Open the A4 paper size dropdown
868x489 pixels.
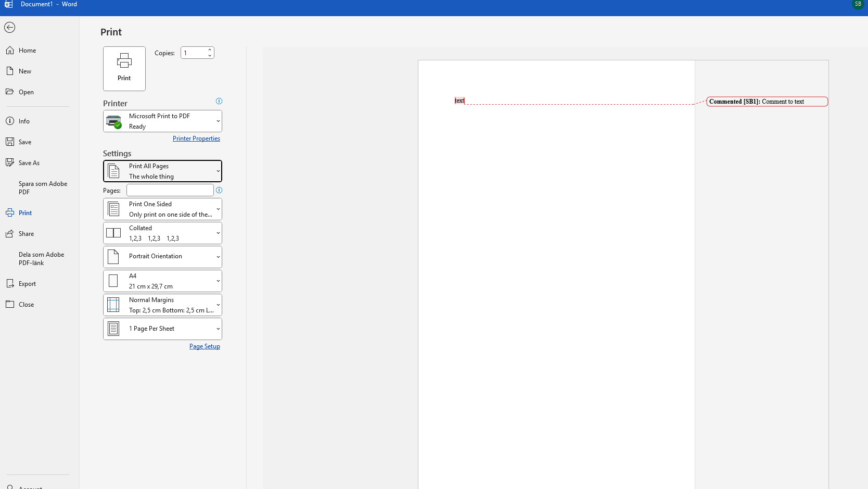point(162,281)
